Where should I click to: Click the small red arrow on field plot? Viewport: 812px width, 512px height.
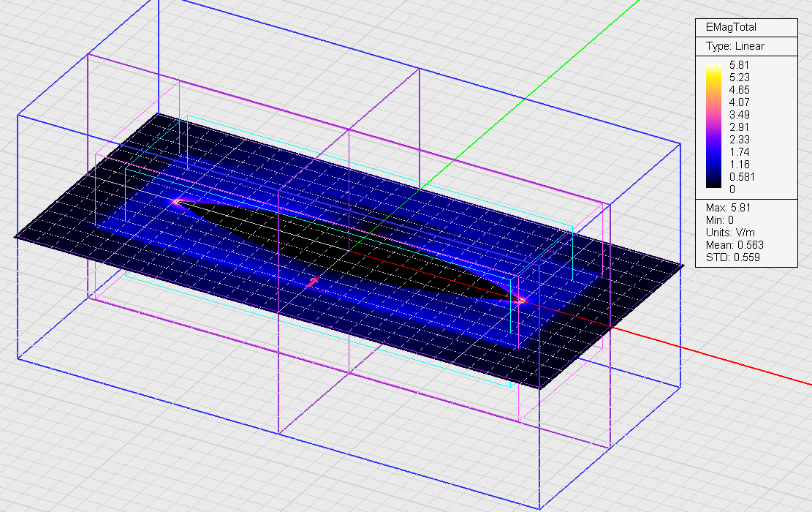pyautogui.click(x=313, y=282)
